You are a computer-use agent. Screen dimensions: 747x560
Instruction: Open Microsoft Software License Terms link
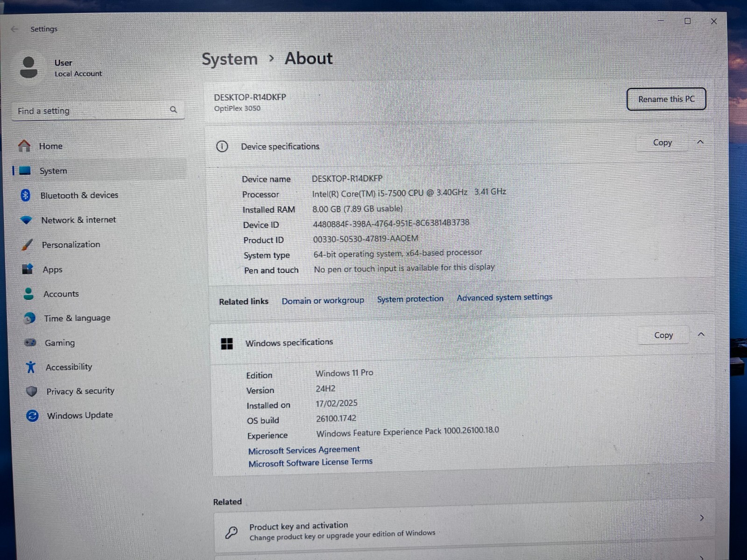[310, 462]
